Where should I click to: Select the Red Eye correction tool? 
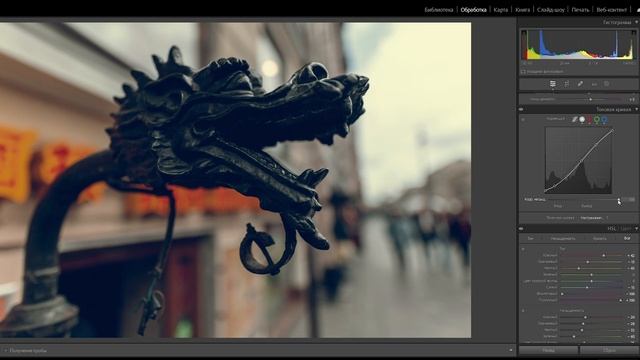point(594,84)
